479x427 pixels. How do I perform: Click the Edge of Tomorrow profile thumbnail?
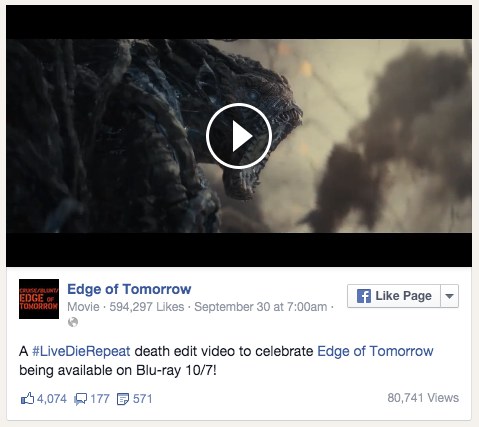[39, 299]
